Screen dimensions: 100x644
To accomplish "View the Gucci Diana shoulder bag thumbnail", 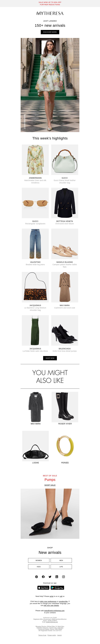I will (65, 160).
